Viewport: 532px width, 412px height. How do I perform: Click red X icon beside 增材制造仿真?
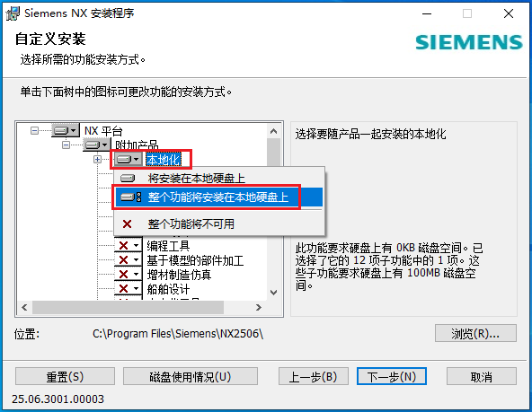tap(128, 274)
